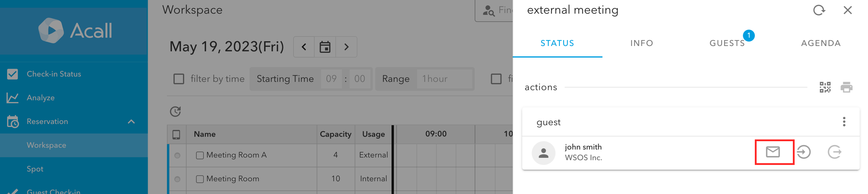868x194 pixels.
Task: Open the calendar date picker
Action: [325, 47]
